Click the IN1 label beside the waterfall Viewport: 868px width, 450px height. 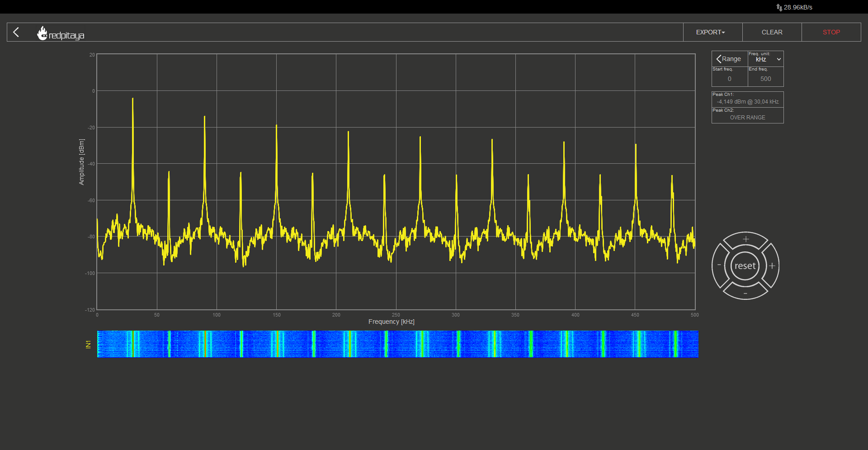click(x=88, y=345)
